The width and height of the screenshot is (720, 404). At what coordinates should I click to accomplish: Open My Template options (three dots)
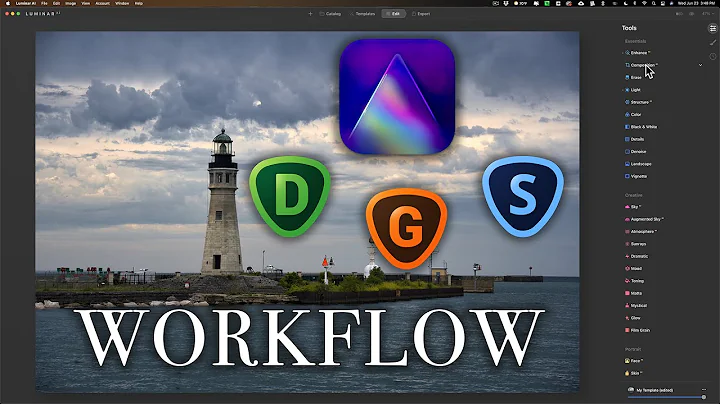704,390
